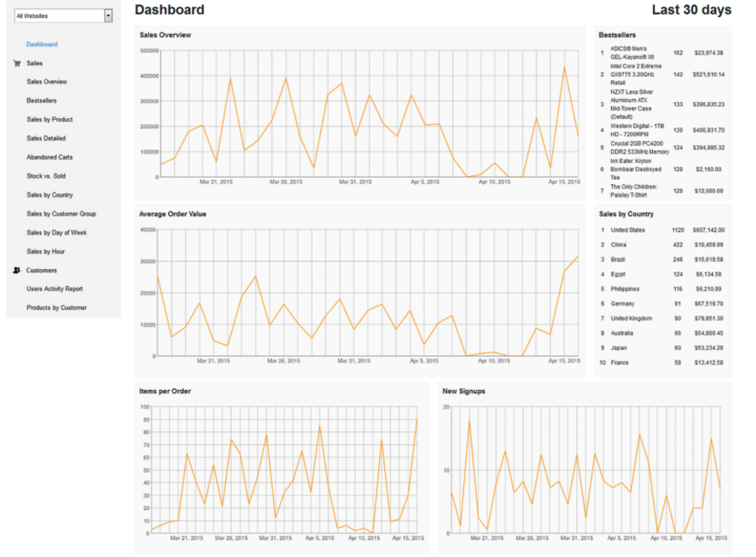This screenshot has width=756, height=557.
Task: Go to Dashboard in the sidebar
Action: tap(42, 45)
